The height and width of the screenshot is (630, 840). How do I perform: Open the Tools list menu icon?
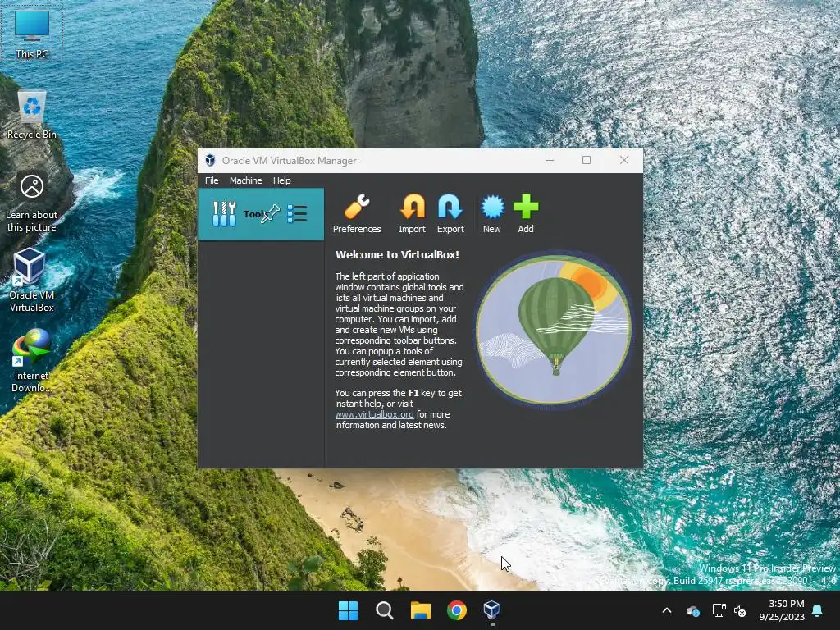pos(297,214)
